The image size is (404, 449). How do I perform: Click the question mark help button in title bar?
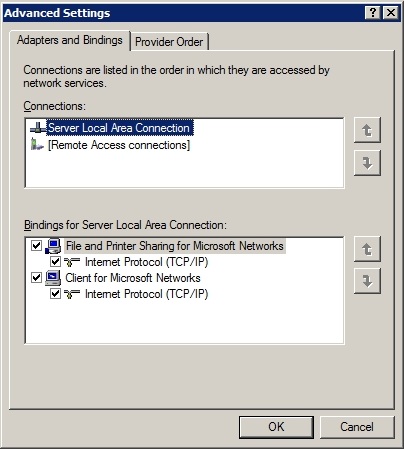tap(373, 13)
